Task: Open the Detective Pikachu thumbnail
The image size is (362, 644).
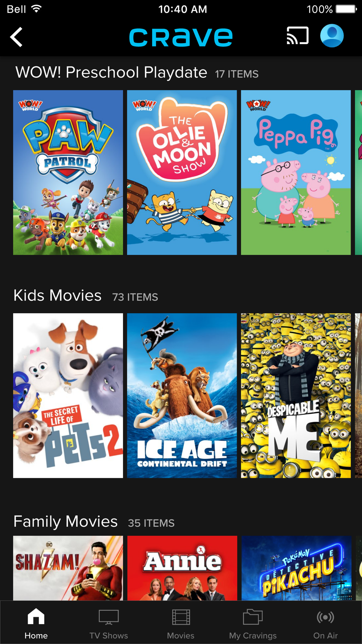Action: 296,568
